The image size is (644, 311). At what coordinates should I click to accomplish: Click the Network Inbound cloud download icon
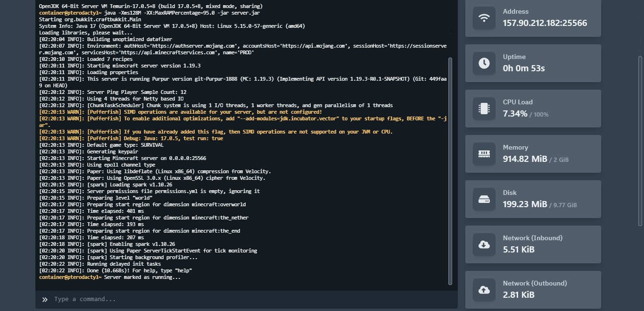(484, 244)
